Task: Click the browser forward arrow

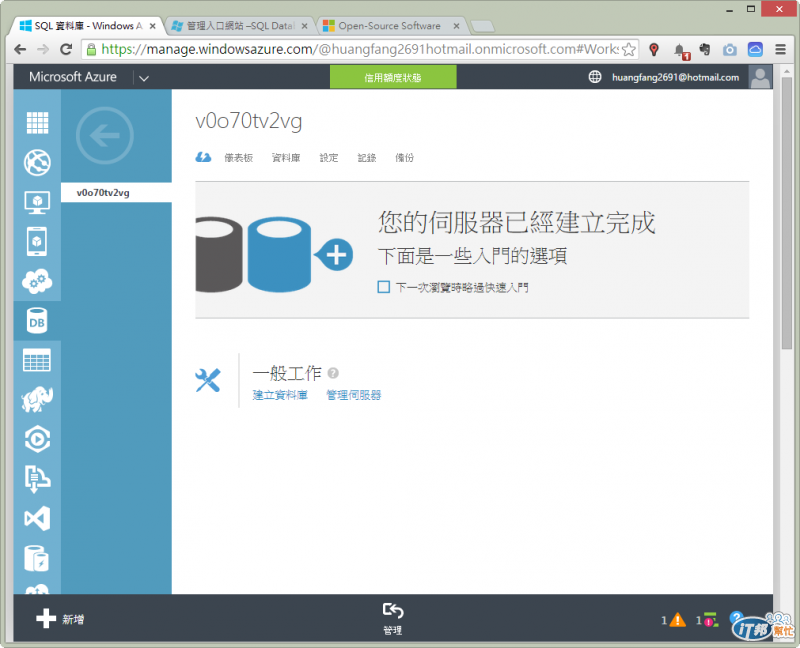Action: pyautogui.click(x=43, y=49)
